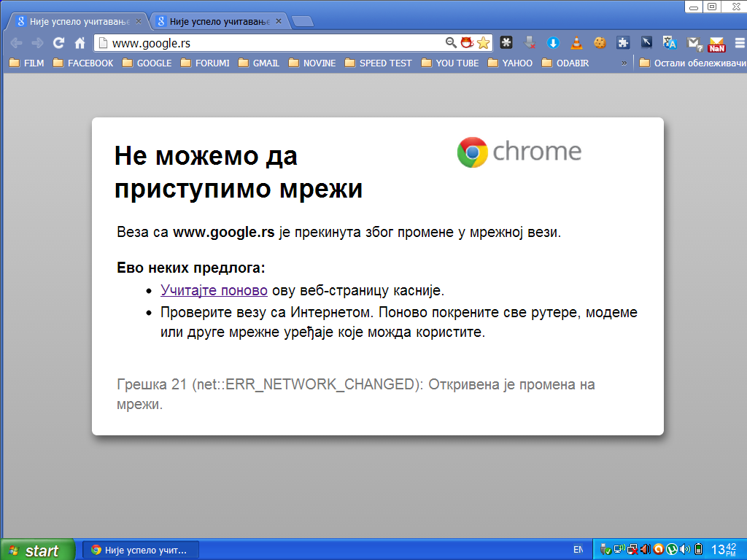Image resolution: width=747 pixels, height=560 pixels.
Task: Open the YAHOO bookmarks folder
Action: (510, 63)
